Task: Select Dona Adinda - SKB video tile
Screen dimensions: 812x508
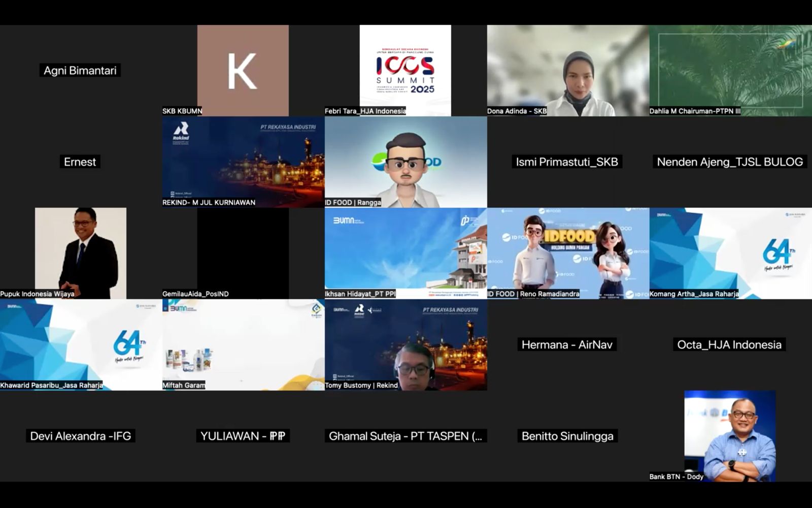Action: [568, 70]
